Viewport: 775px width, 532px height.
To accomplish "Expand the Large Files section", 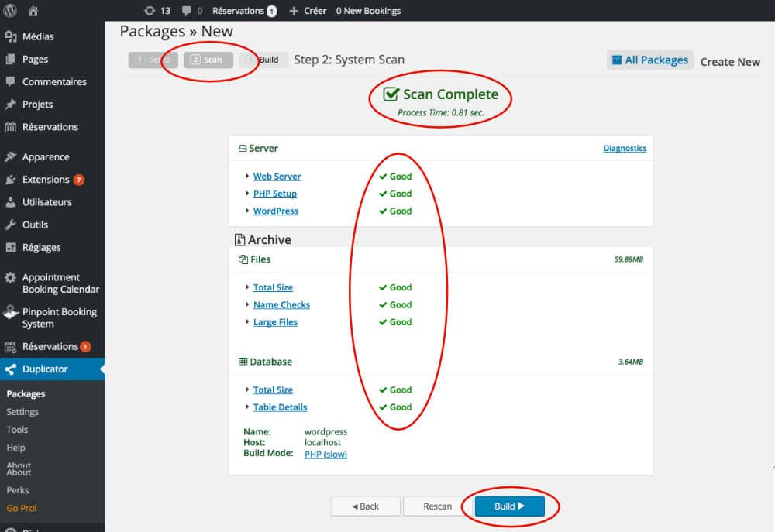I will point(274,322).
